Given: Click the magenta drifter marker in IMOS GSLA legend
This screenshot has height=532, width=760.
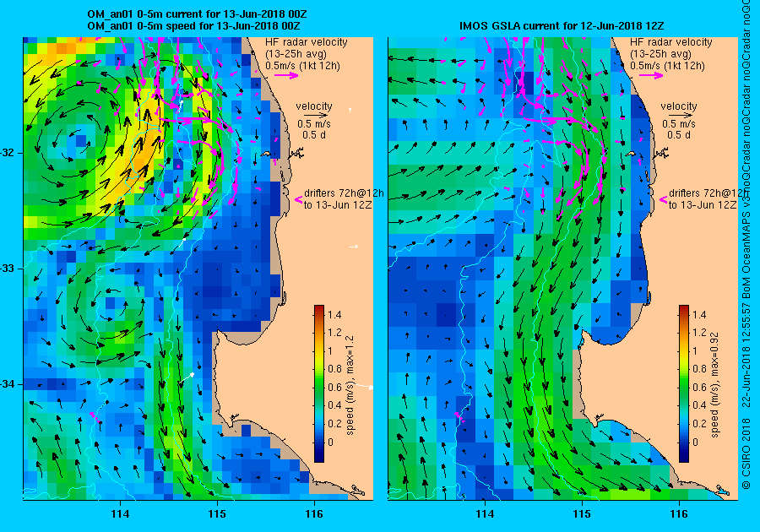Looking at the screenshot, I should (x=664, y=199).
